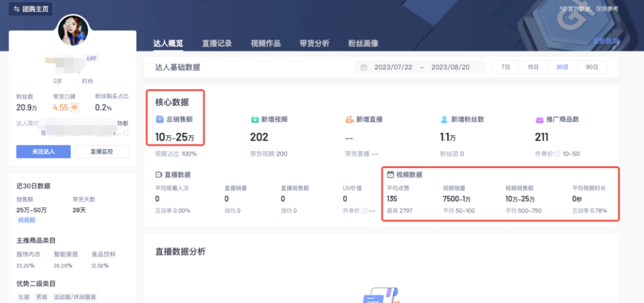Image resolution: width=644 pixels, height=303 pixels.
Task: Click the 视频数据 section icon
Action: click(391, 174)
